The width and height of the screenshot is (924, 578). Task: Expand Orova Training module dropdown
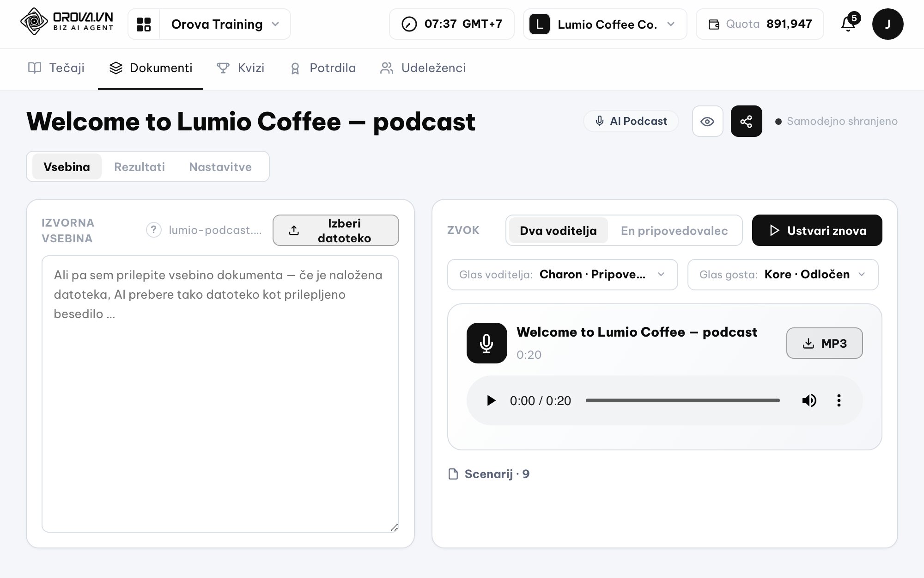(225, 24)
